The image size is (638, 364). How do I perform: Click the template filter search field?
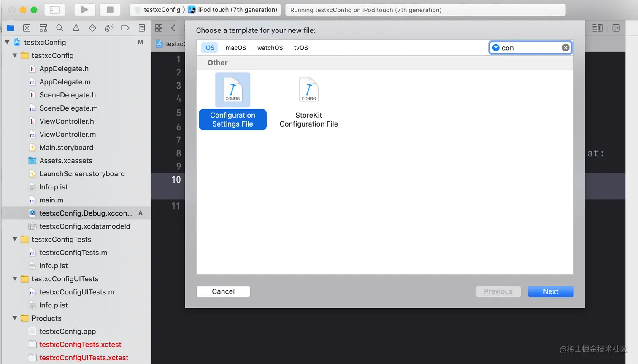click(530, 48)
